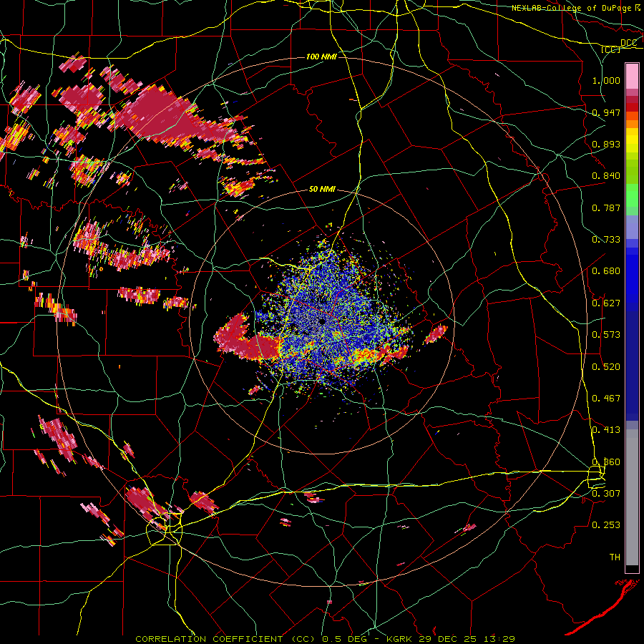Click the TH label at colorbar bottom
This screenshot has width=644, height=644.
[x=615, y=557]
